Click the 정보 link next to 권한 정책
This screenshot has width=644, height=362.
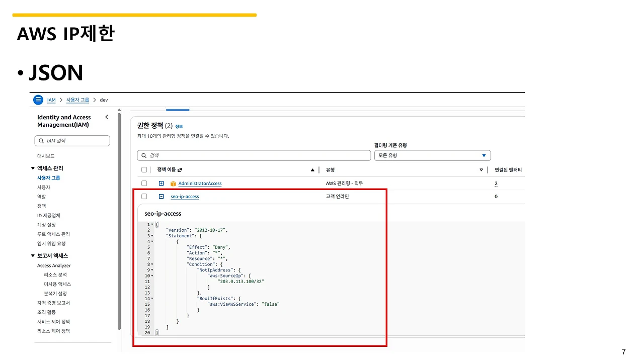click(x=179, y=127)
